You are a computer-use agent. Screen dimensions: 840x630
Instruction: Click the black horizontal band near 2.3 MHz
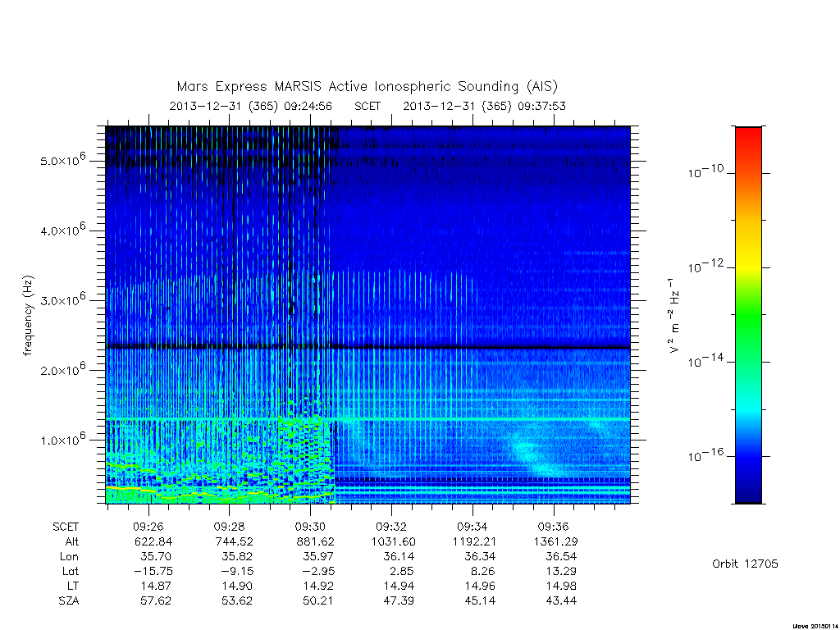click(367, 347)
